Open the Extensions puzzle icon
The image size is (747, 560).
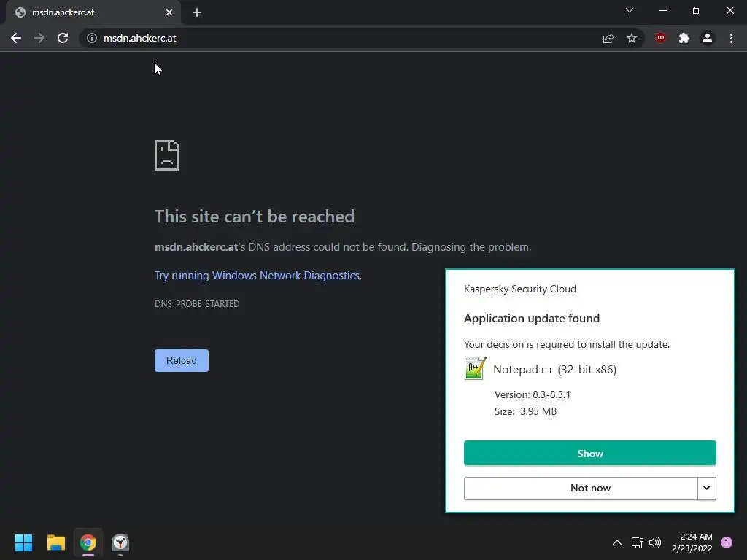point(684,38)
